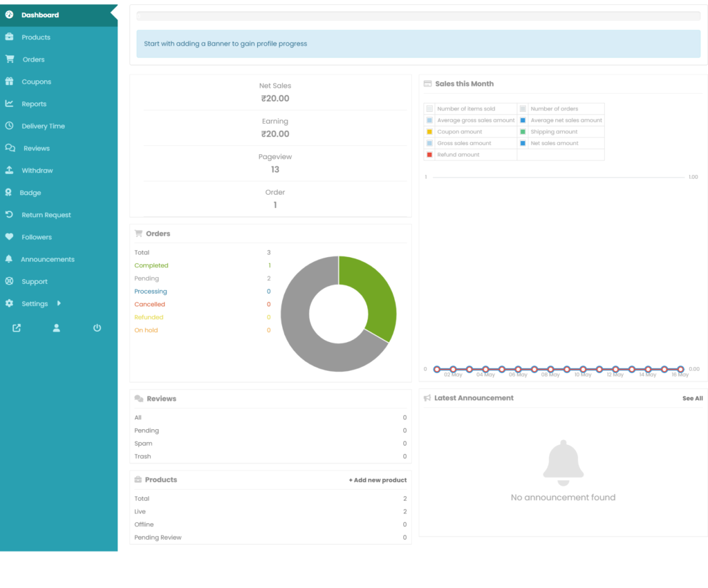Toggle Shipping amount legend entry
The width and height of the screenshot is (708, 588).
pyautogui.click(x=554, y=132)
